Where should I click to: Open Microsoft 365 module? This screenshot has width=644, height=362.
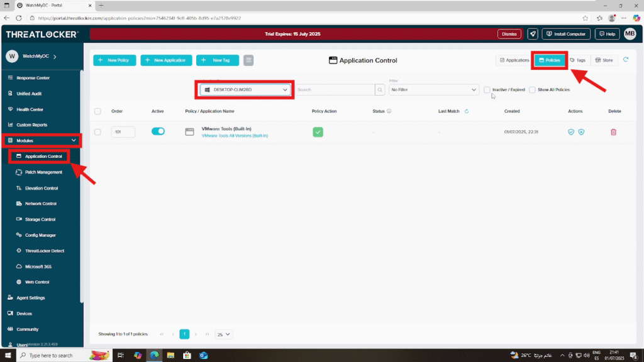[x=38, y=266]
